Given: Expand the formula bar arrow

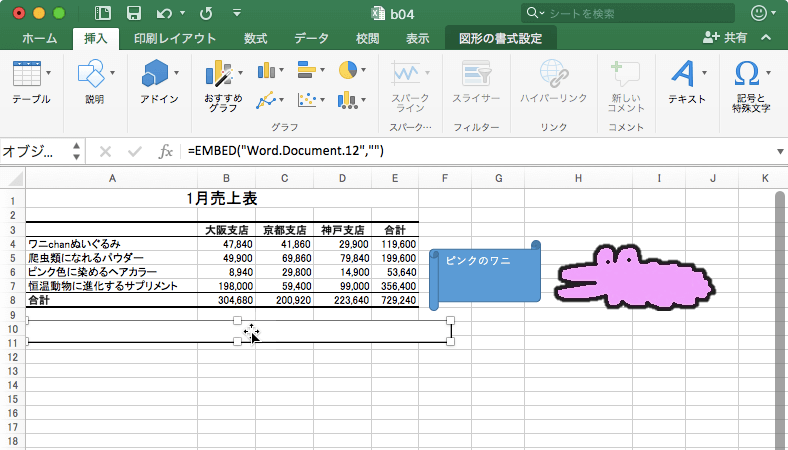Looking at the screenshot, I should pyautogui.click(x=780, y=151).
